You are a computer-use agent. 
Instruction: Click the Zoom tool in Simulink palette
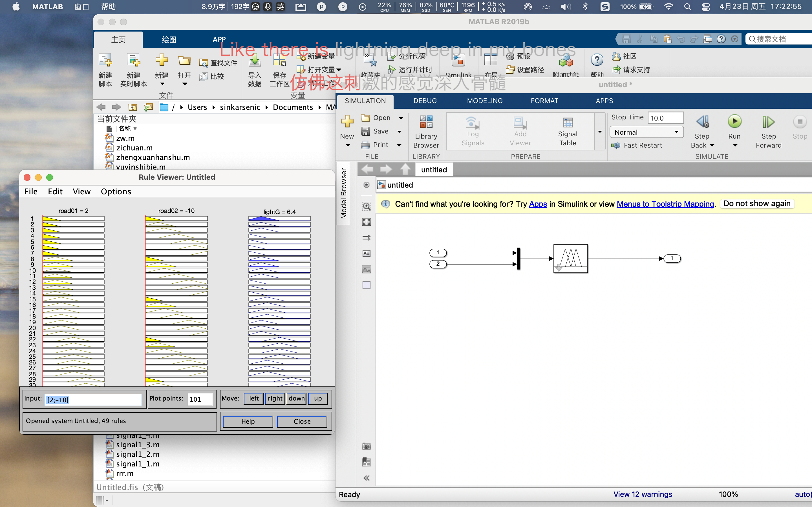[x=367, y=206]
